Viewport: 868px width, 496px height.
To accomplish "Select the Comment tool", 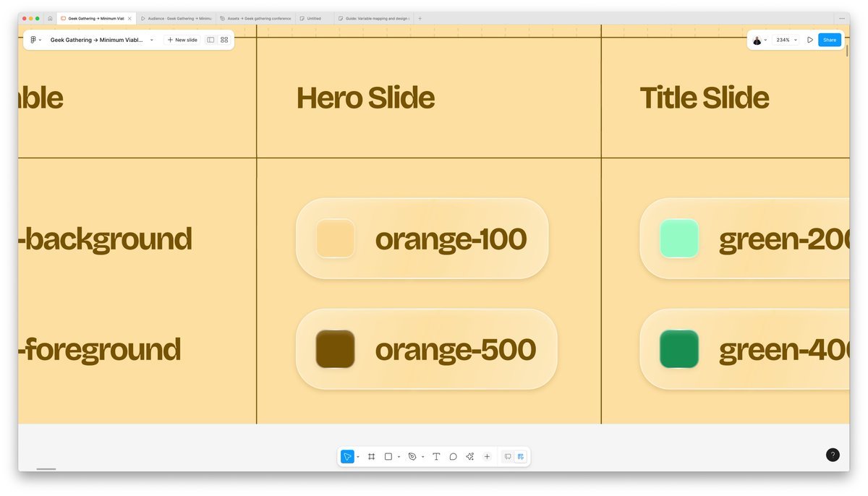I will 453,457.
